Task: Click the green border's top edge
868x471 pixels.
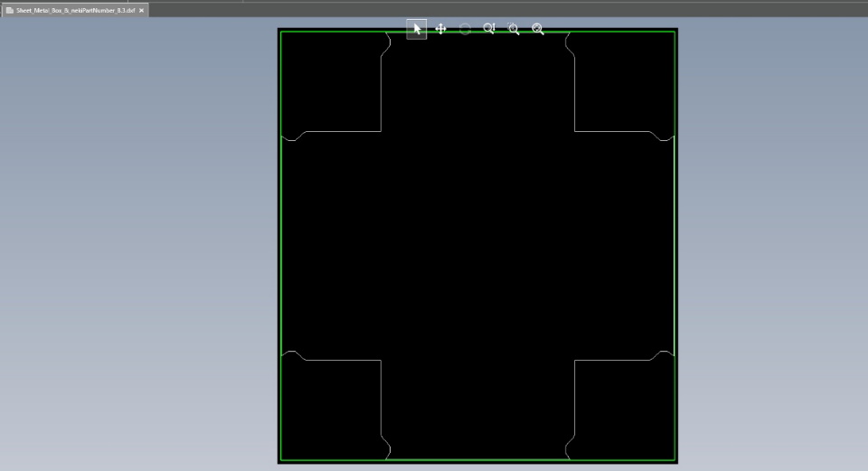Action: [x=477, y=32]
